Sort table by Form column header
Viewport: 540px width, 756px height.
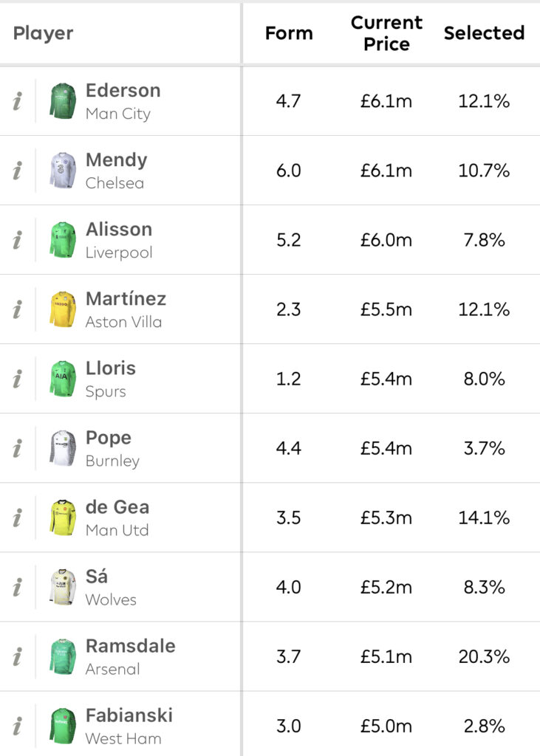point(289,33)
